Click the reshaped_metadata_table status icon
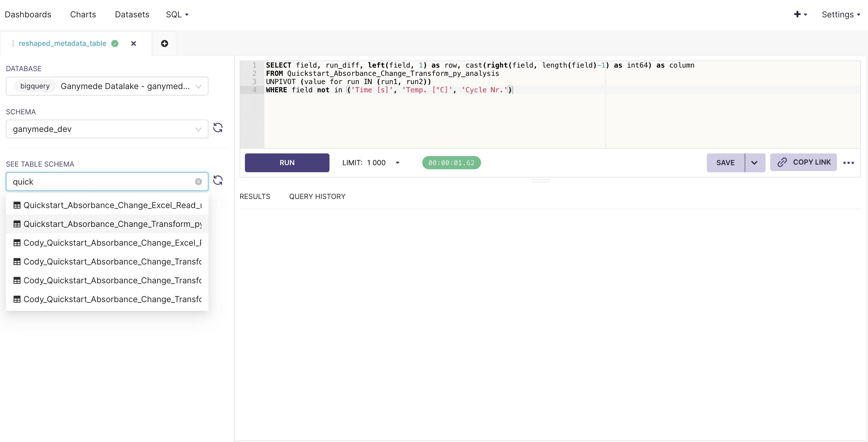This screenshot has width=868, height=442. [115, 43]
